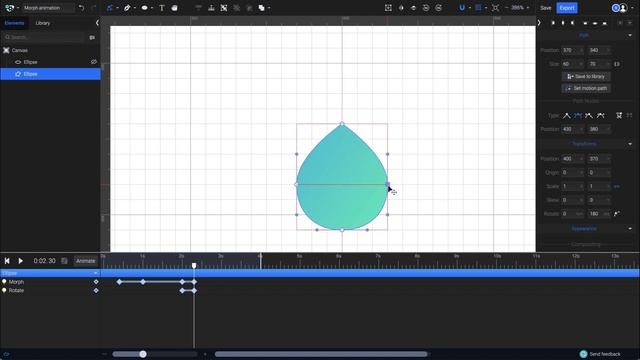Click the 0:02.30 time display

(x=44, y=261)
